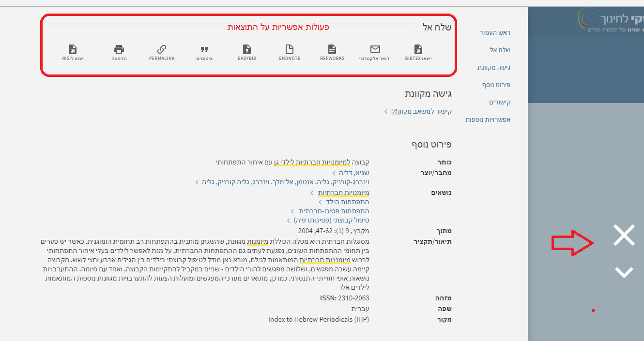This screenshot has height=341, width=644.
Task: Print the record (הדפסה)
Action: pyautogui.click(x=119, y=49)
